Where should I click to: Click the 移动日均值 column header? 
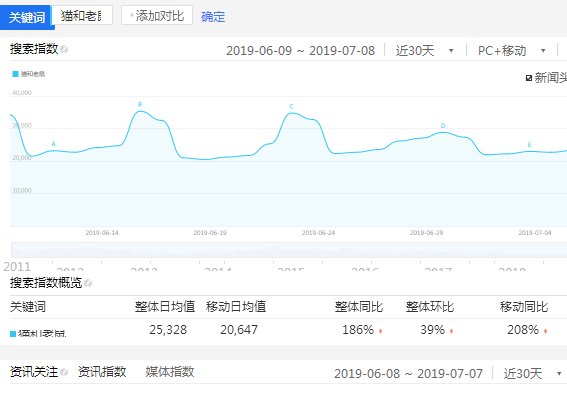236,307
